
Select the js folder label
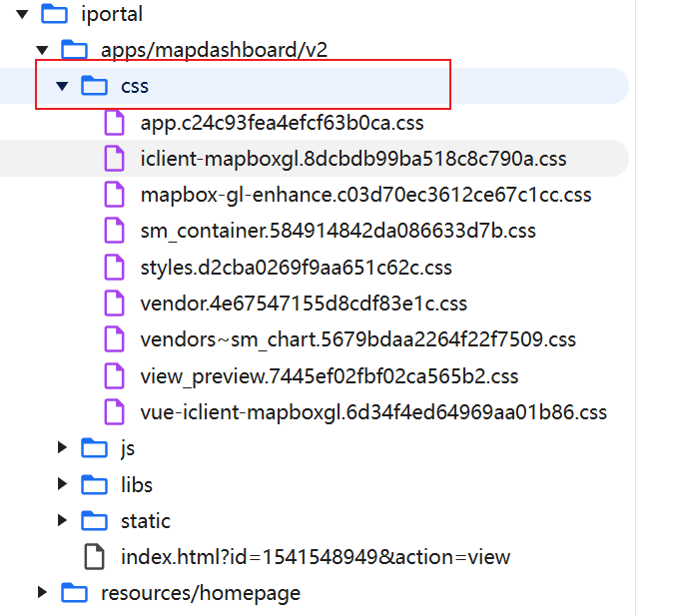click(x=128, y=449)
